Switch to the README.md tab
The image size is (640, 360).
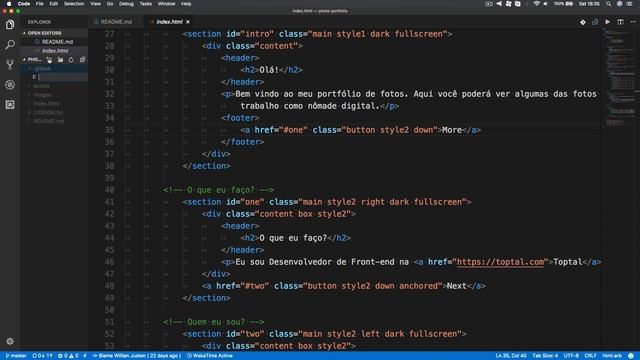pyautogui.click(x=116, y=22)
